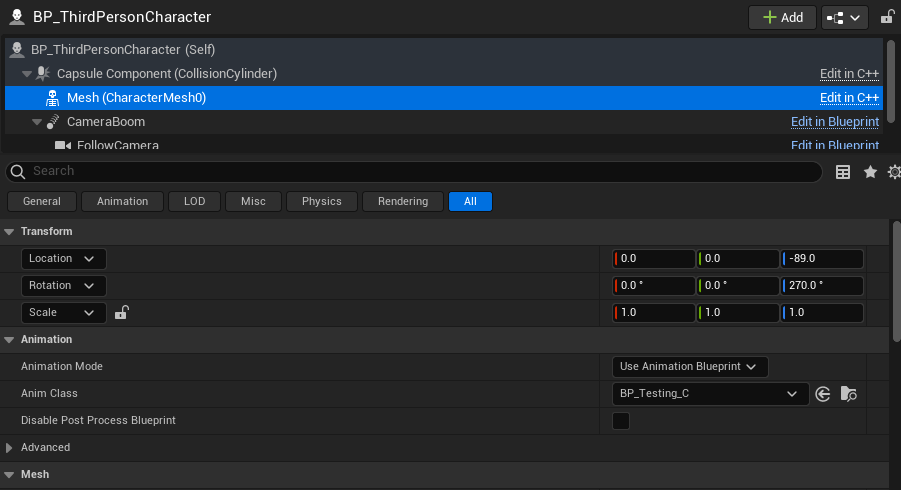Click the Add component button
Image resolution: width=901 pixels, height=490 pixels.
point(782,17)
